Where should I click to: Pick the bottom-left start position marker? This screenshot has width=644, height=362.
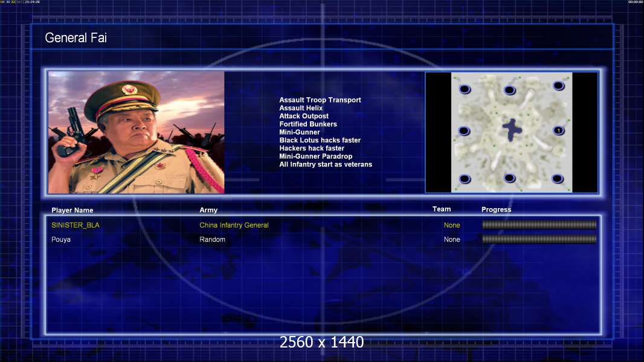(465, 179)
